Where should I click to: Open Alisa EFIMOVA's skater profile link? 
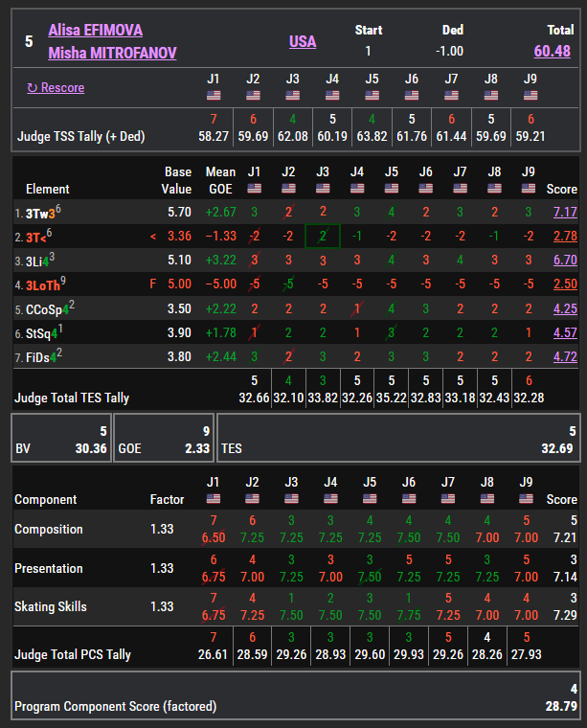[96, 31]
